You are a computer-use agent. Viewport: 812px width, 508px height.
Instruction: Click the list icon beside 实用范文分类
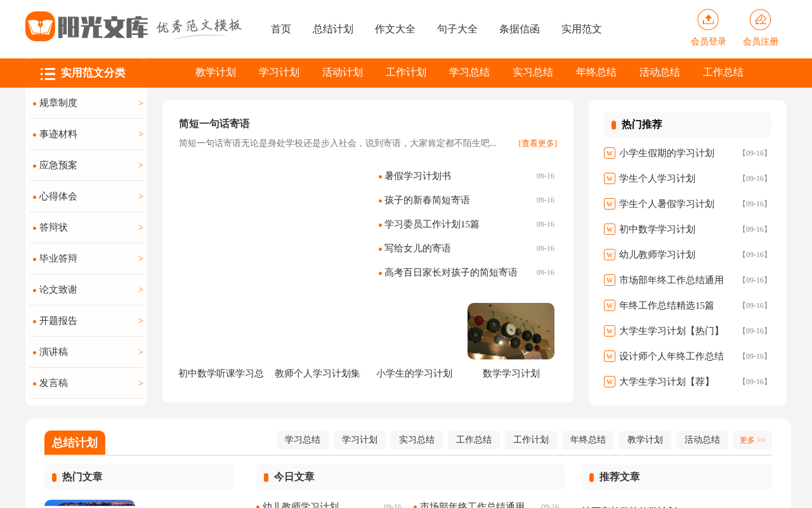click(48, 74)
